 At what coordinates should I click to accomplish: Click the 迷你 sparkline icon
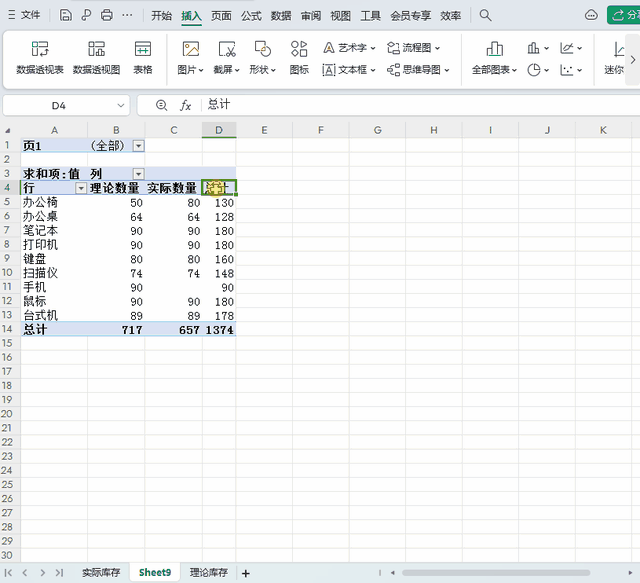(616, 58)
